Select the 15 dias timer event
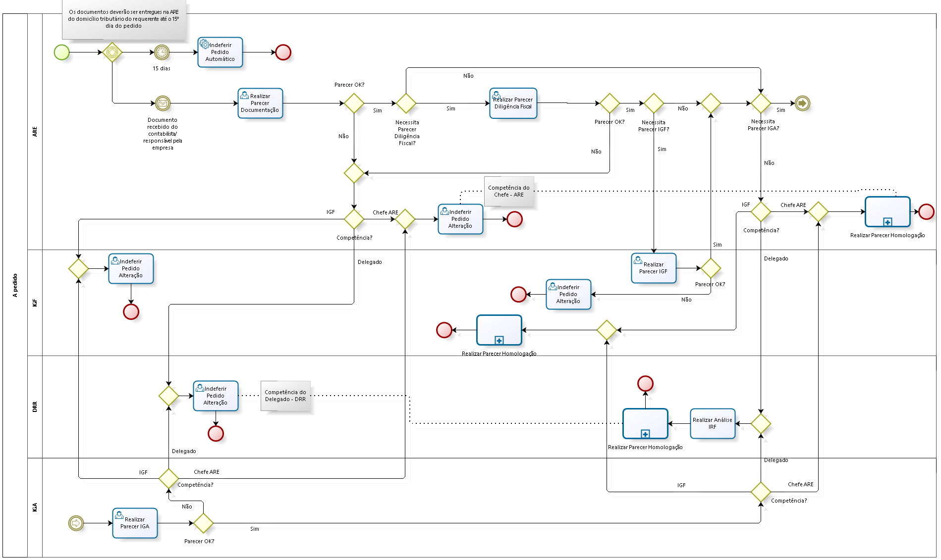Screen dimensions: 941x560 (x=162, y=52)
